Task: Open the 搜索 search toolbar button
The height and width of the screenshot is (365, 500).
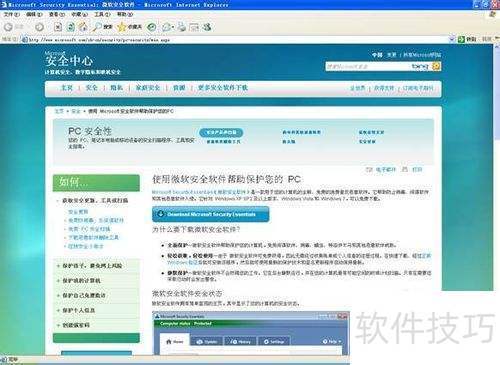Action: [102, 27]
